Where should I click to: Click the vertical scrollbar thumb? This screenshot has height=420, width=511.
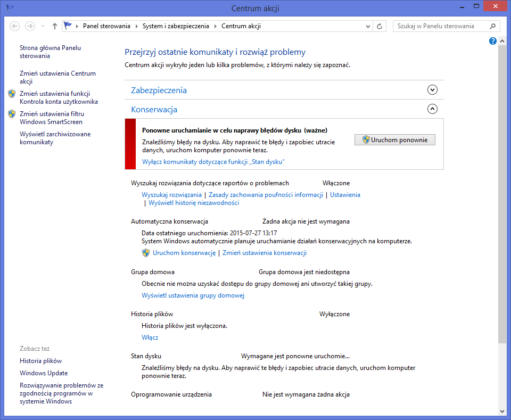pos(502,194)
